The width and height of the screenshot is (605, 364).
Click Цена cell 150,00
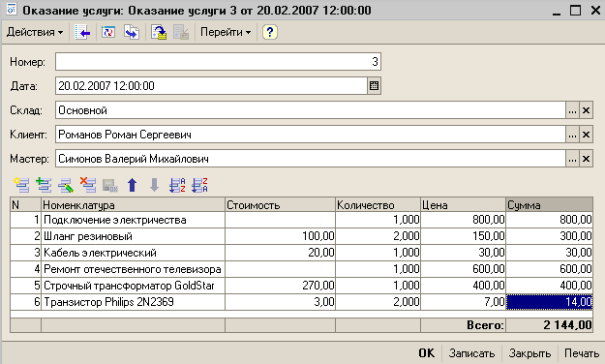coord(463,236)
